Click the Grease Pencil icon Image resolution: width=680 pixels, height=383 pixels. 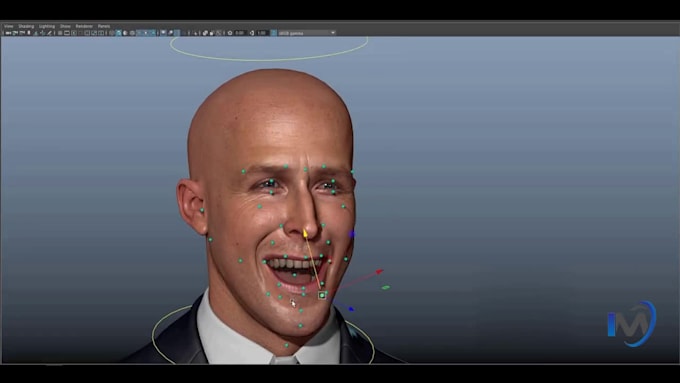tap(49, 33)
